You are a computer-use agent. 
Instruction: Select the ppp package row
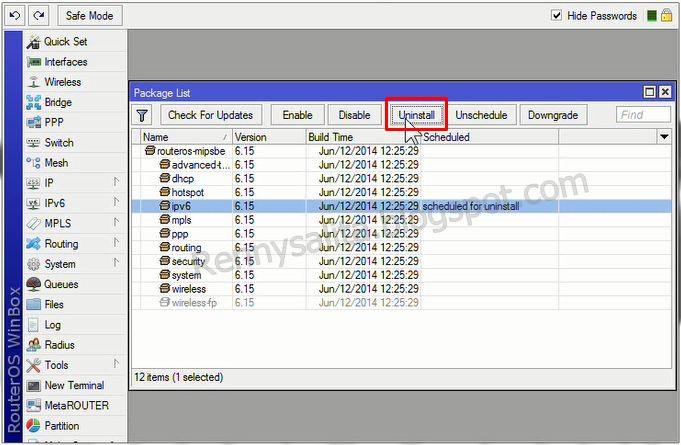[x=402, y=234]
